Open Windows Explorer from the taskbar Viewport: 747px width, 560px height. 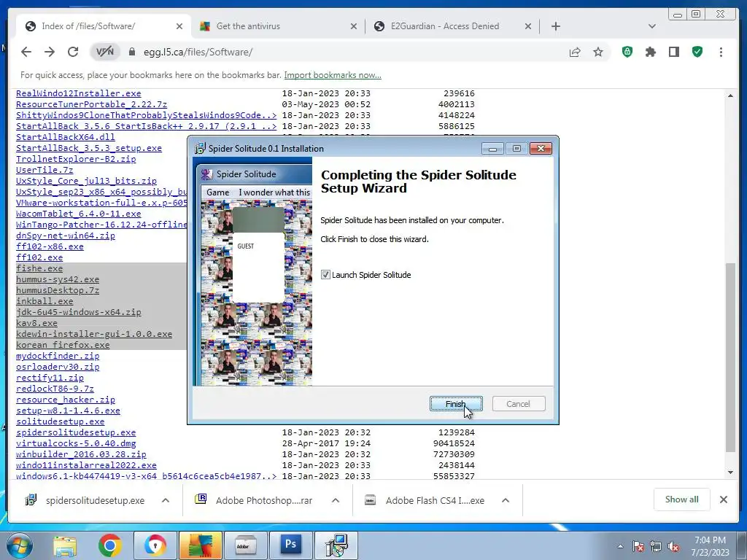tap(65, 545)
